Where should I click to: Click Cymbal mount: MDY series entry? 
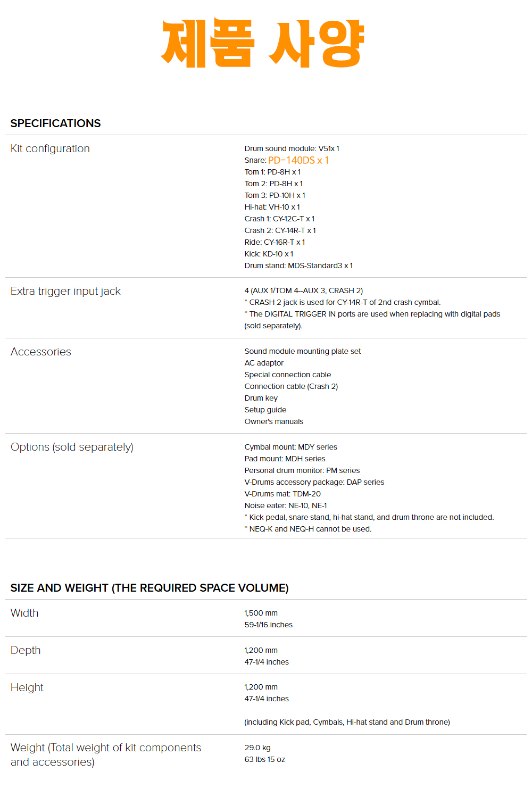(x=290, y=447)
